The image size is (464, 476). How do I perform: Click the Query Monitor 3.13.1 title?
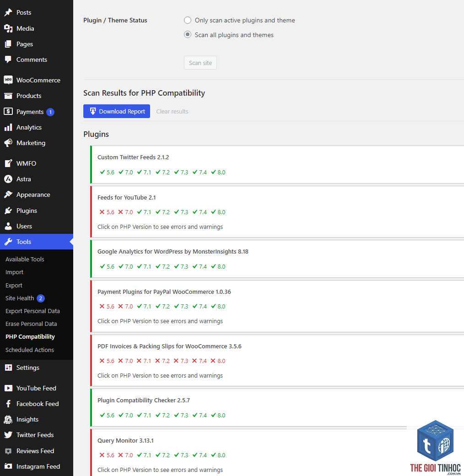pos(125,440)
